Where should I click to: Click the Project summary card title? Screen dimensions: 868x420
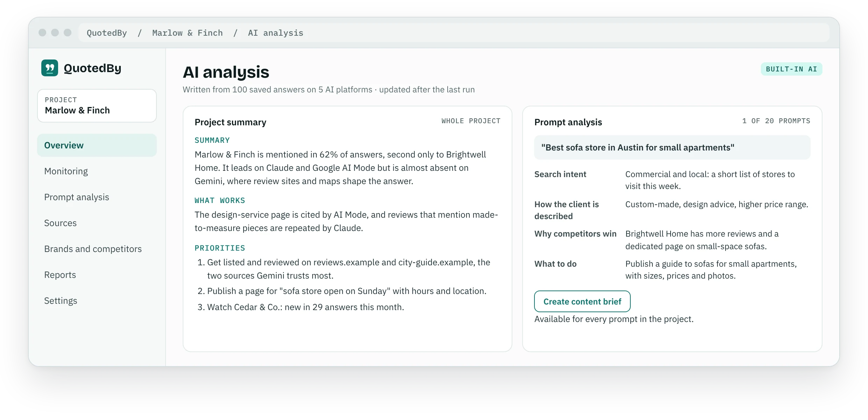[x=230, y=122]
